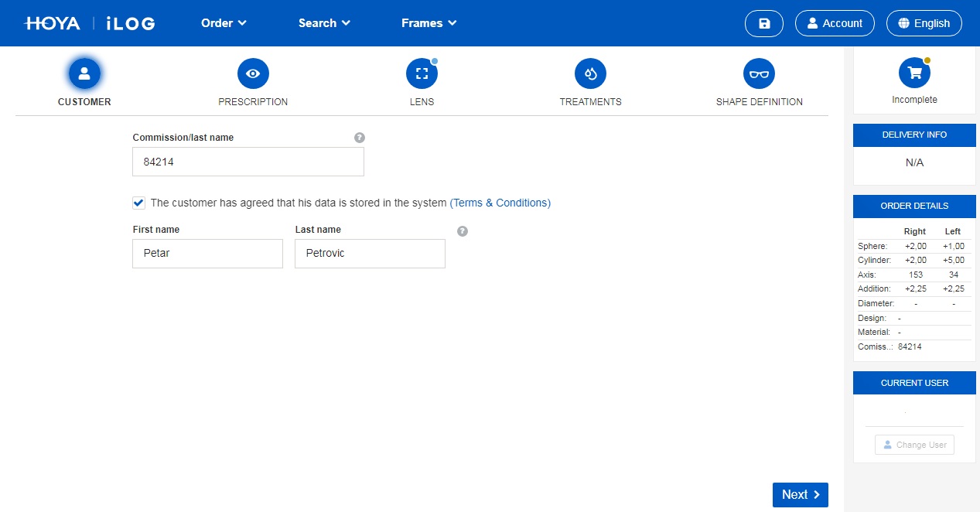The height and width of the screenshot is (512, 980).
Task: Click help icon beside Commission/last name
Action: 359,138
